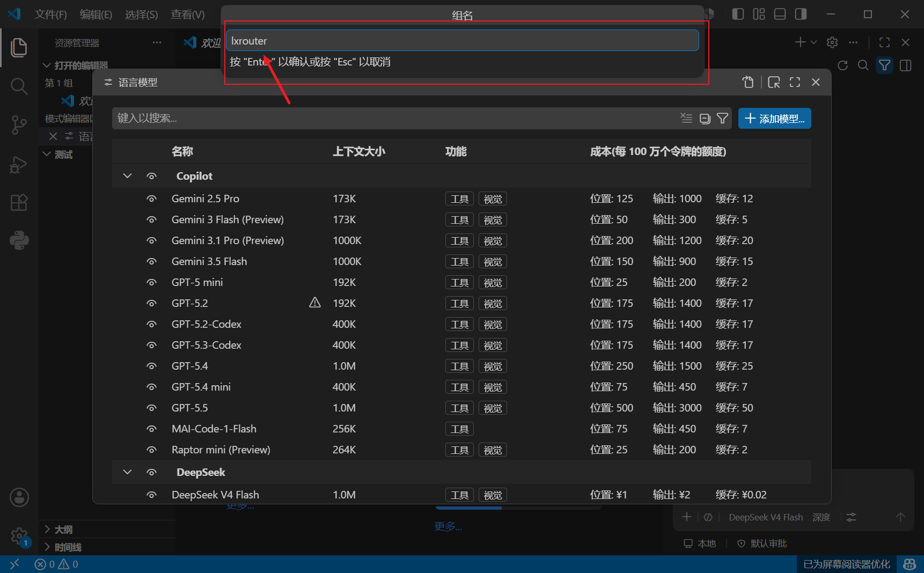Collapse all model groups
The width and height of the screenshot is (924, 573).
(705, 119)
